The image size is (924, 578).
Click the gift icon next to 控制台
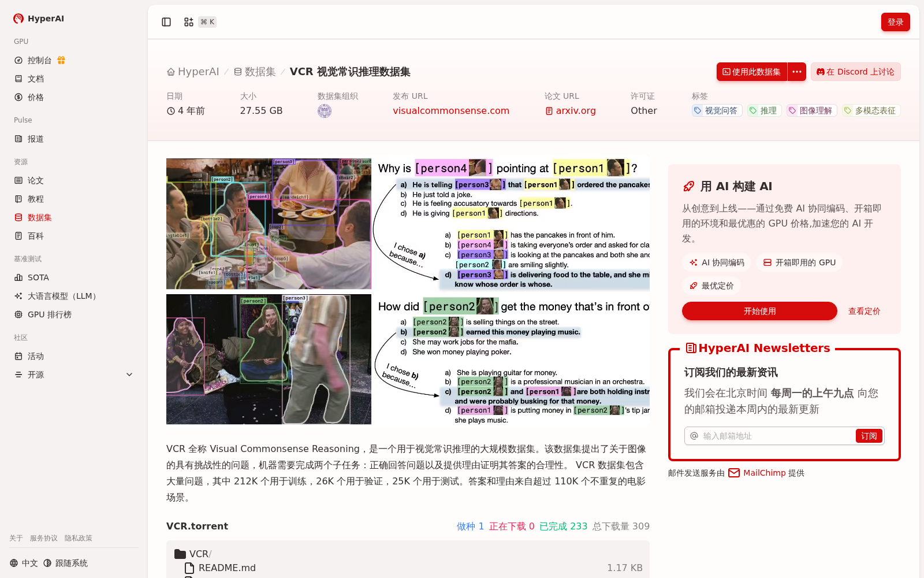point(61,60)
